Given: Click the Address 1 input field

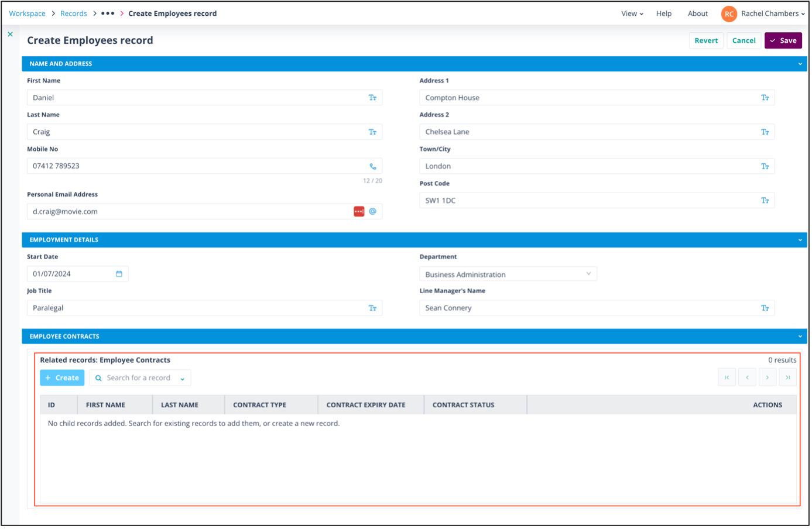Looking at the screenshot, I should coord(597,98).
